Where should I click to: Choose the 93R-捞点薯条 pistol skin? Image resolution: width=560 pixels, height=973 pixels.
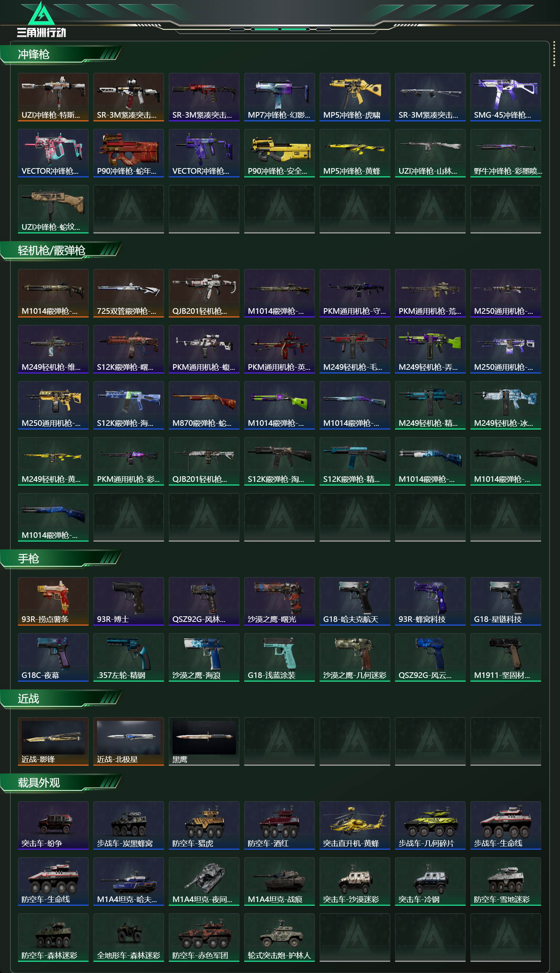click(x=53, y=601)
